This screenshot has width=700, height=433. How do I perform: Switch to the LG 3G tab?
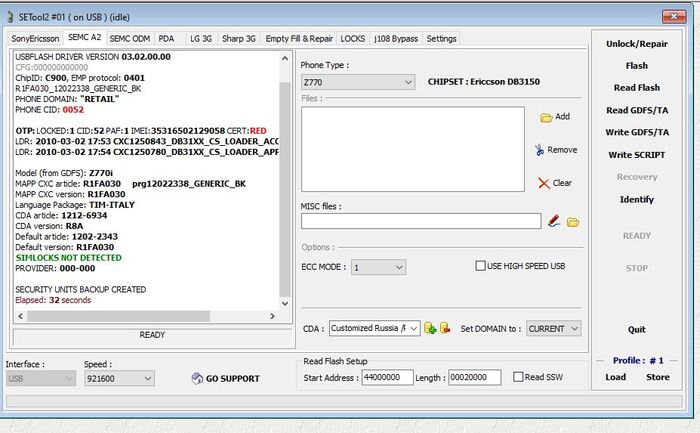[201, 39]
